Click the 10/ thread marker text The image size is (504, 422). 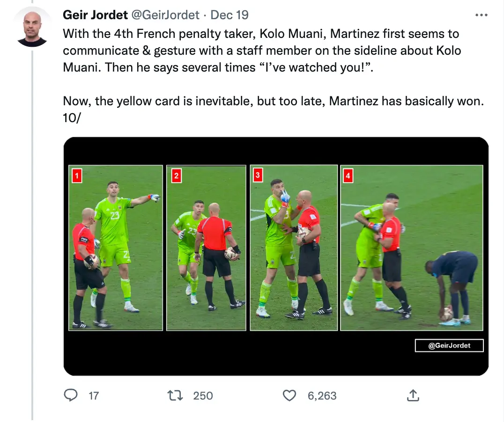(70, 117)
